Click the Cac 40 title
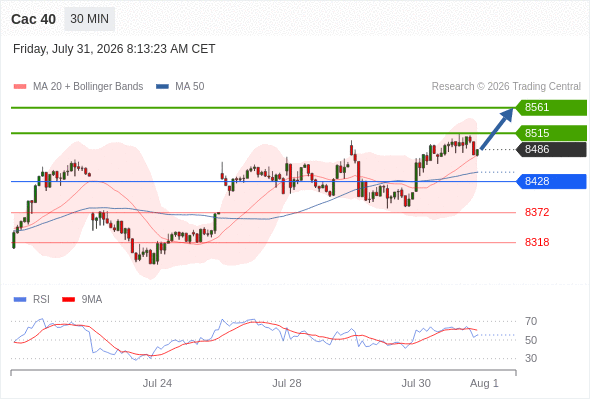 click(33, 19)
